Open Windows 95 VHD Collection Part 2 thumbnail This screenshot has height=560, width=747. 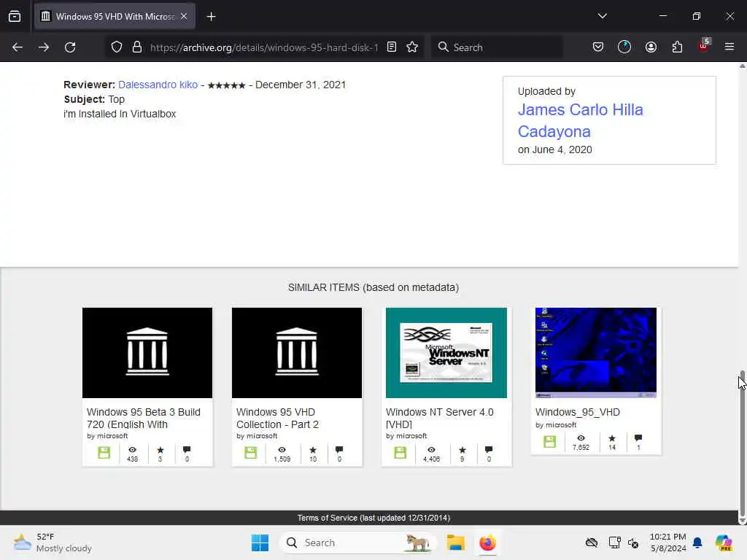coord(297,353)
